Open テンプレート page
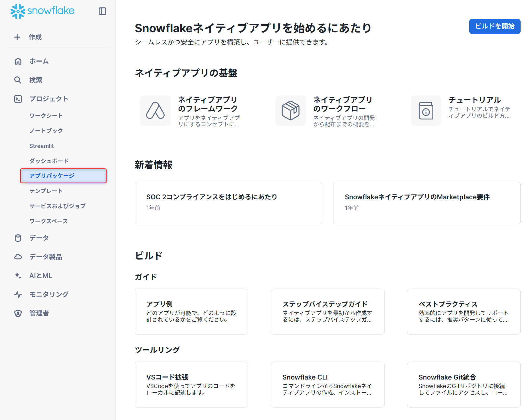Viewport: 532px width, 420px height. (x=46, y=191)
